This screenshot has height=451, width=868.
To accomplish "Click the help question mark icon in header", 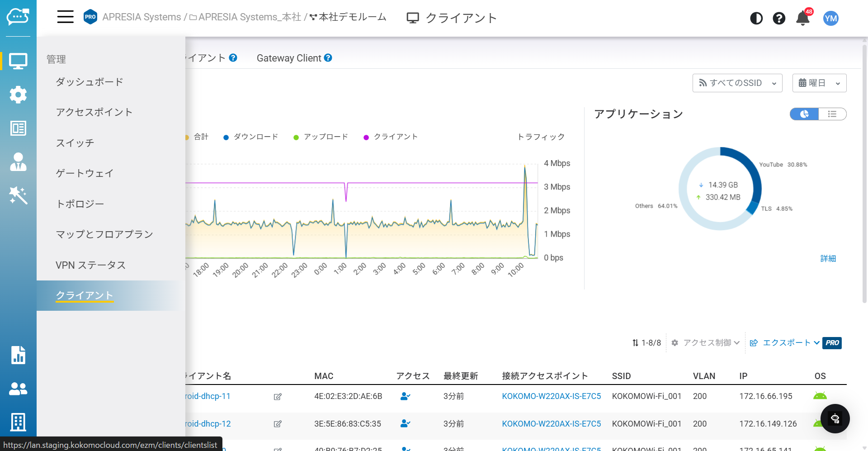I will point(779,18).
